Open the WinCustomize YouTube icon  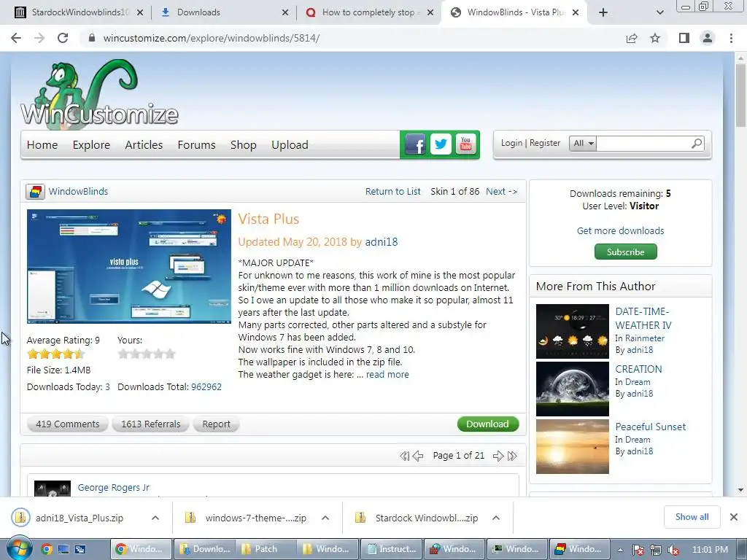click(466, 144)
